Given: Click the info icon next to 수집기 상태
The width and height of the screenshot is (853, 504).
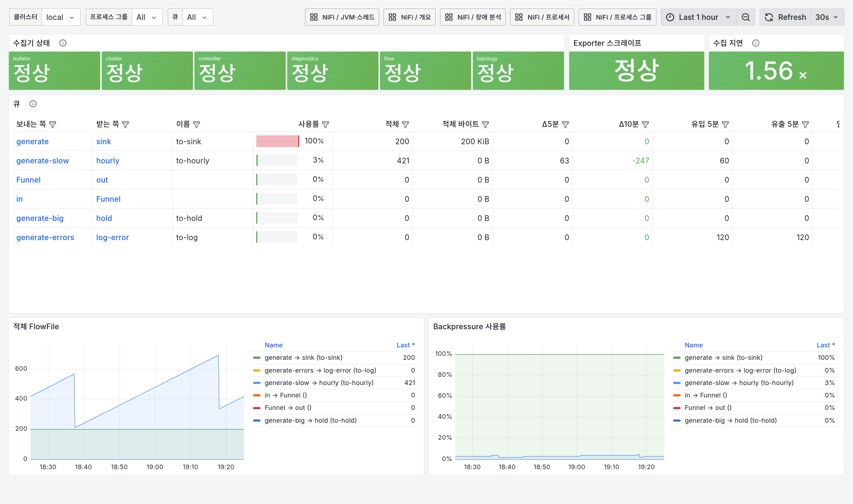Looking at the screenshot, I should 63,43.
